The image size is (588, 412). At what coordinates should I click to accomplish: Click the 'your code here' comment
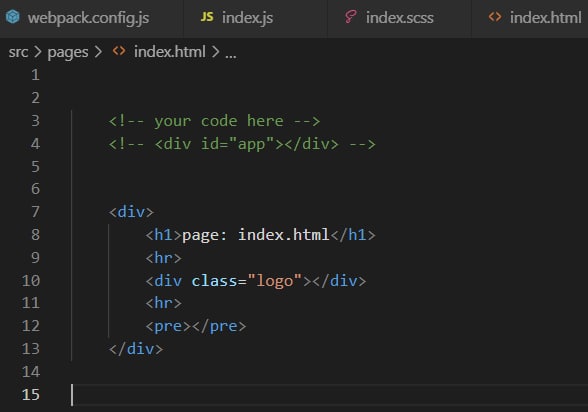(x=214, y=121)
